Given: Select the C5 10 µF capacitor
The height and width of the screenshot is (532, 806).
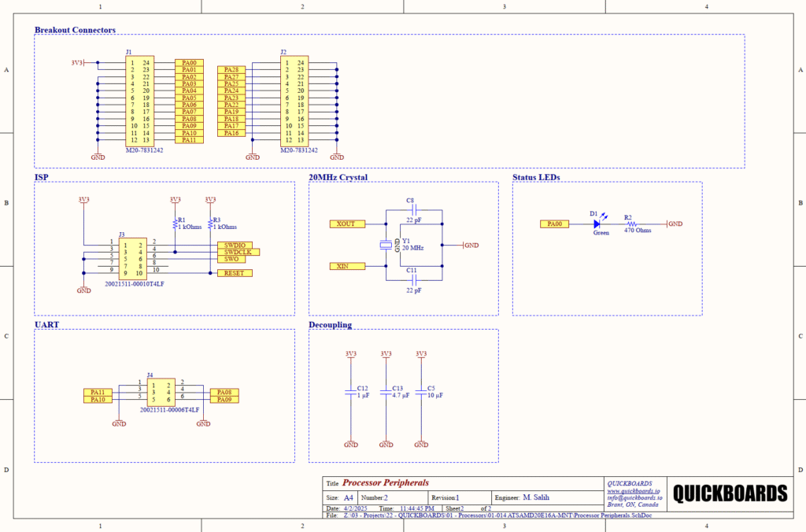Looking at the screenshot, I should pos(420,391).
